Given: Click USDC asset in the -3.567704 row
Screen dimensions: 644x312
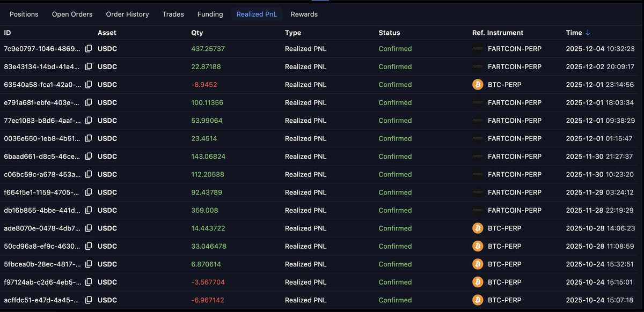Looking at the screenshot, I should [107, 283].
